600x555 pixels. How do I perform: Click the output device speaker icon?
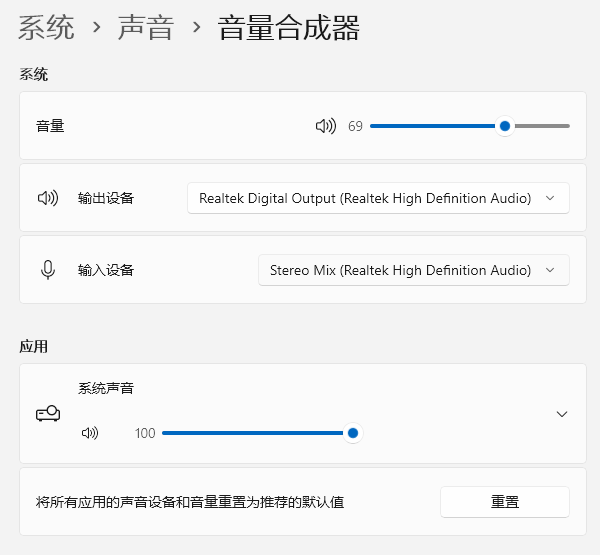48,198
